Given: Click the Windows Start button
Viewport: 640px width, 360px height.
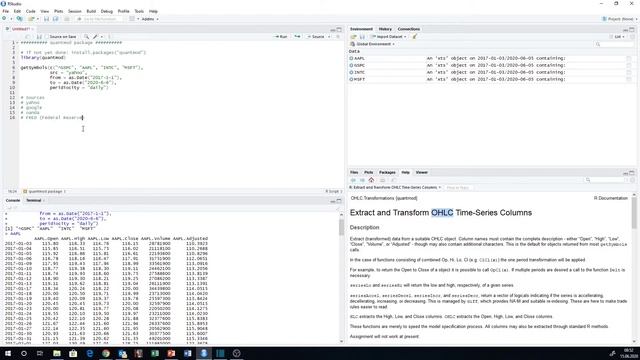Looking at the screenshot, I should [8, 353].
